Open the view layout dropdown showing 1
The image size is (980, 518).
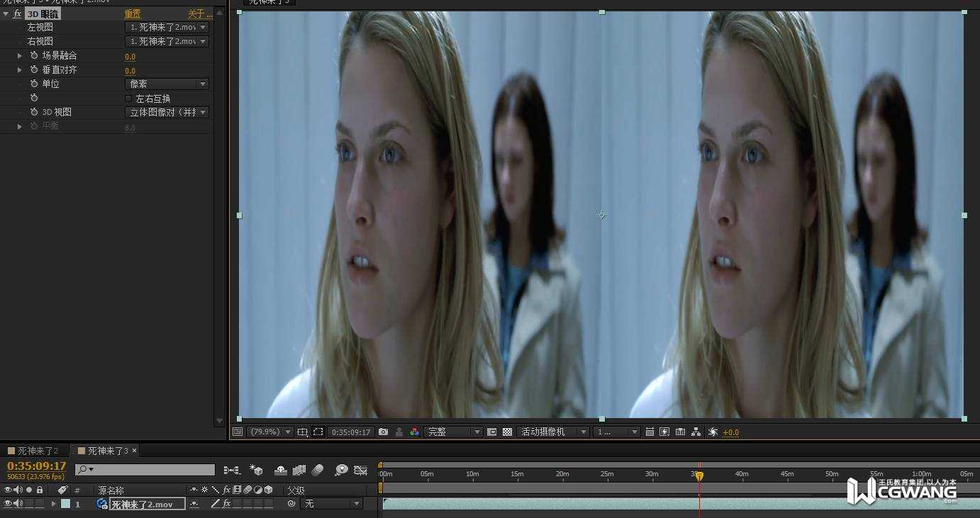coord(617,432)
